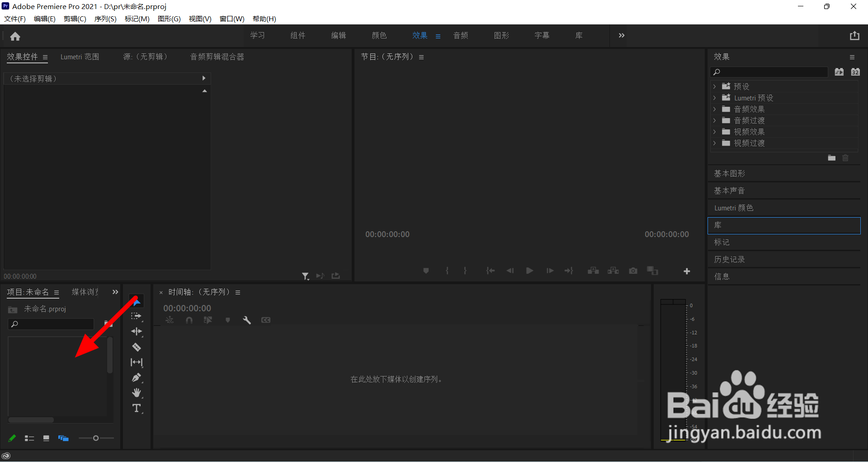Open the 历史记录 panel
Viewport: 868px width, 462px height.
click(784, 260)
